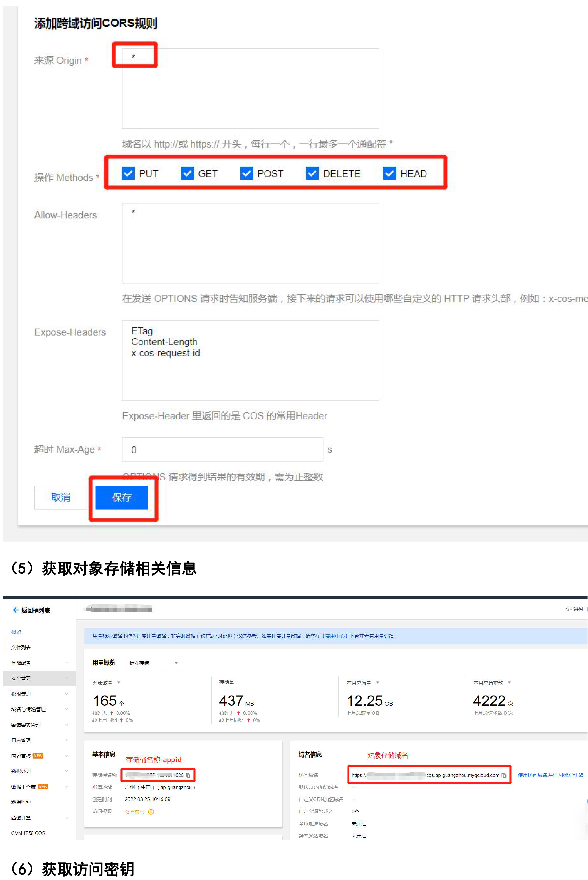The image size is (588, 880).
Task: Click the 取消 cancel button
Action: (x=61, y=497)
